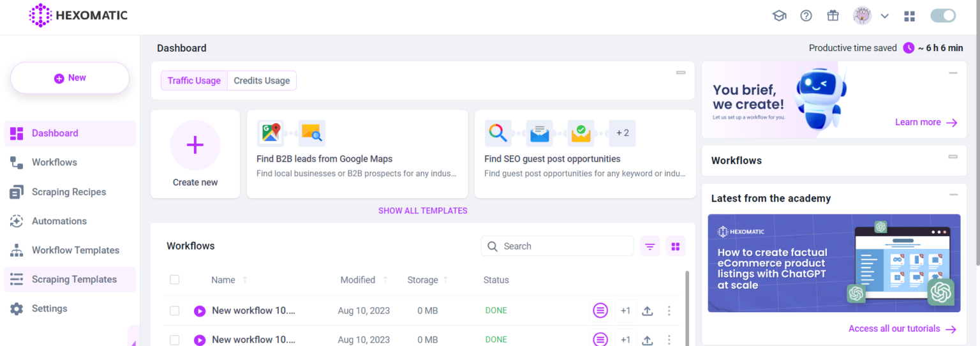Screen dimensions: 980x346
Task: Switch to the Credits Usage tab
Action: click(x=262, y=80)
